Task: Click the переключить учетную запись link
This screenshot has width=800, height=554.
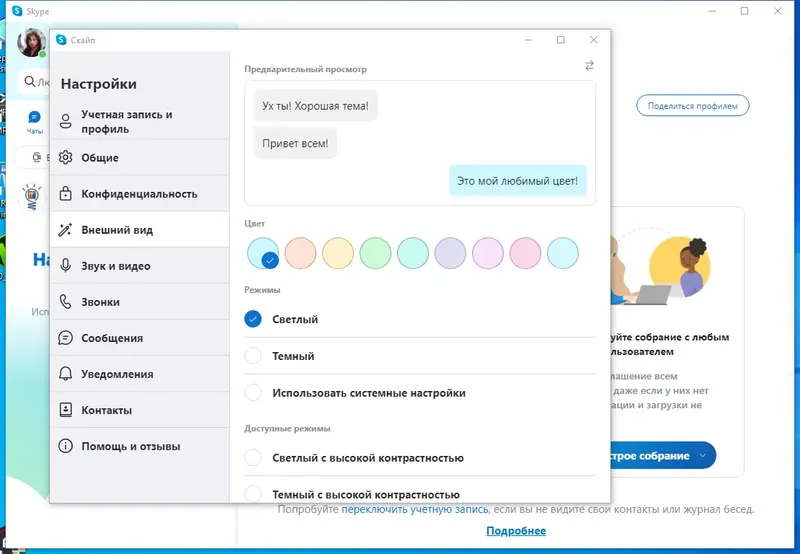Action: point(415,509)
